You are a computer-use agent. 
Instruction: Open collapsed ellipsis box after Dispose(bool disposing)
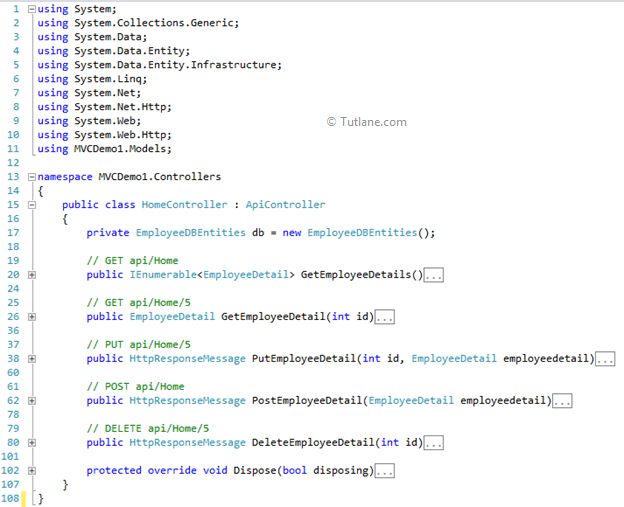pos(385,471)
